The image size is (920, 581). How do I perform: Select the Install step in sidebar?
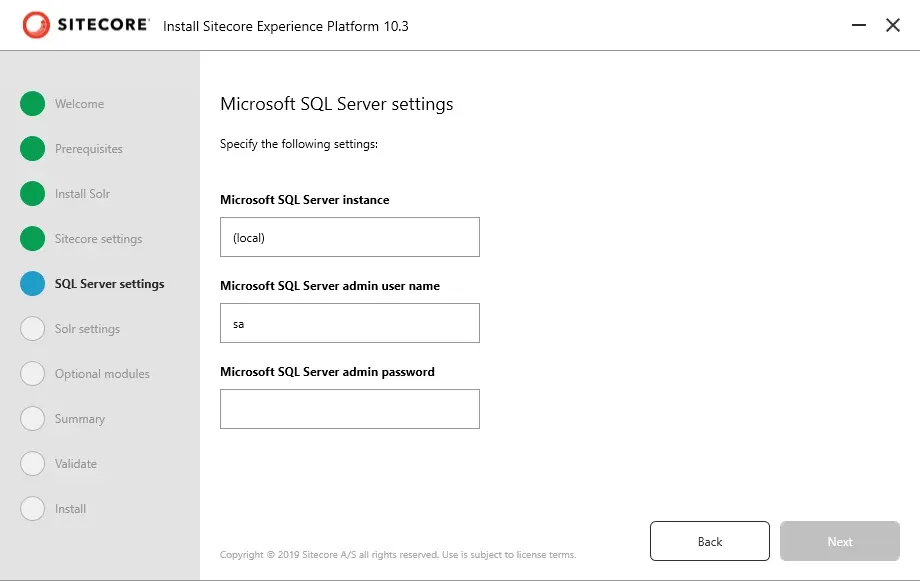pos(70,509)
